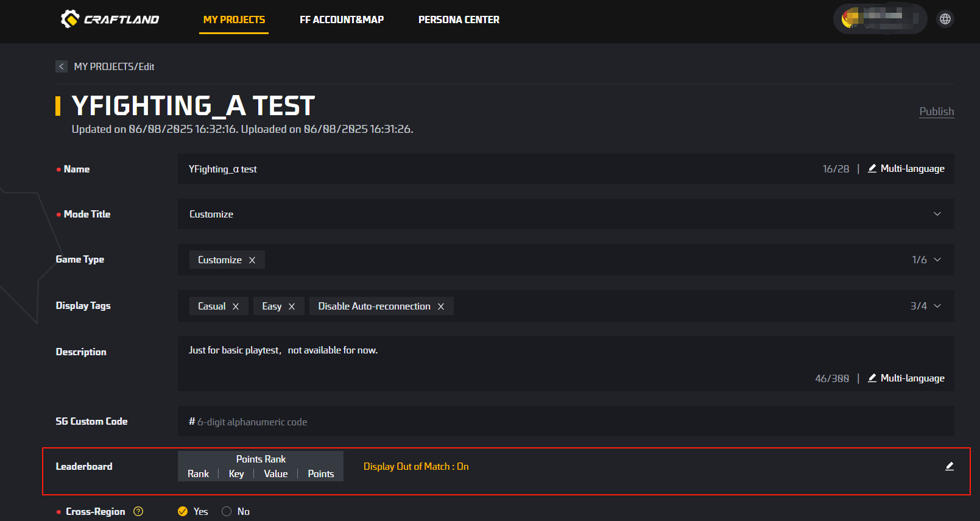The height and width of the screenshot is (521, 980).
Task: Click the SG Custom Code input field
Action: point(566,422)
